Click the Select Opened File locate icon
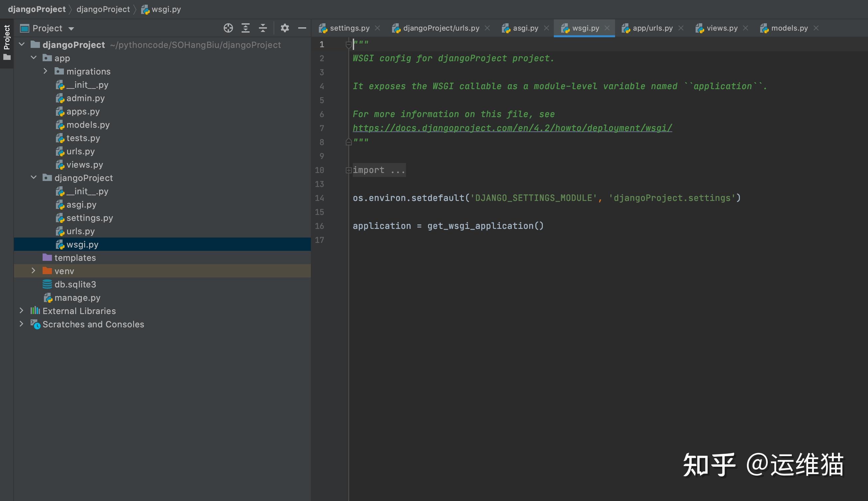The height and width of the screenshot is (501, 868). coord(228,28)
